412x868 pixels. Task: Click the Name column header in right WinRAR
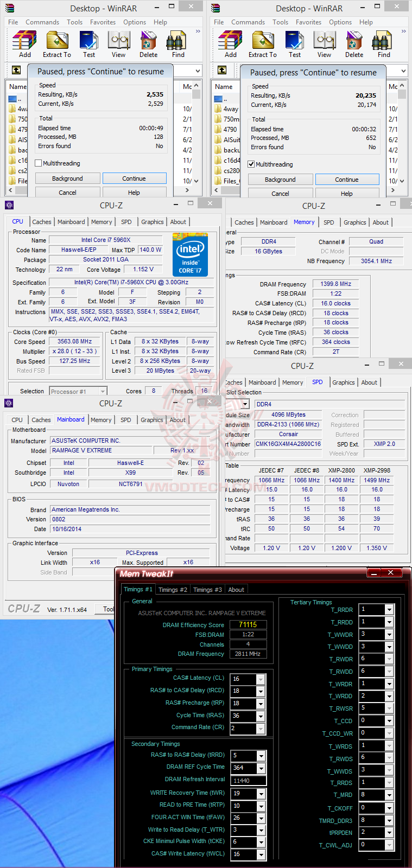click(x=223, y=87)
